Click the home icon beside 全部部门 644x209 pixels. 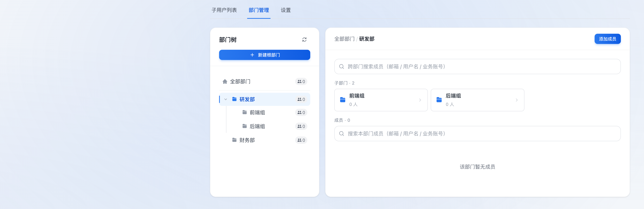point(225,81)
